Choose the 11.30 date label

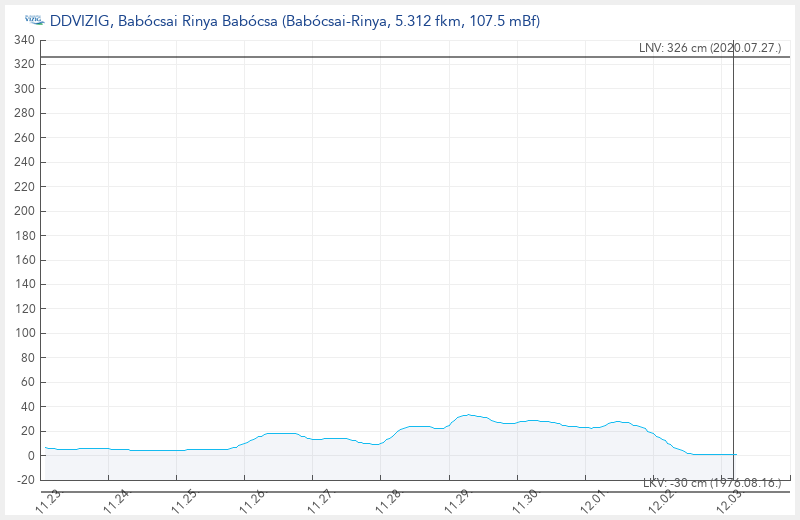(525, 498)
